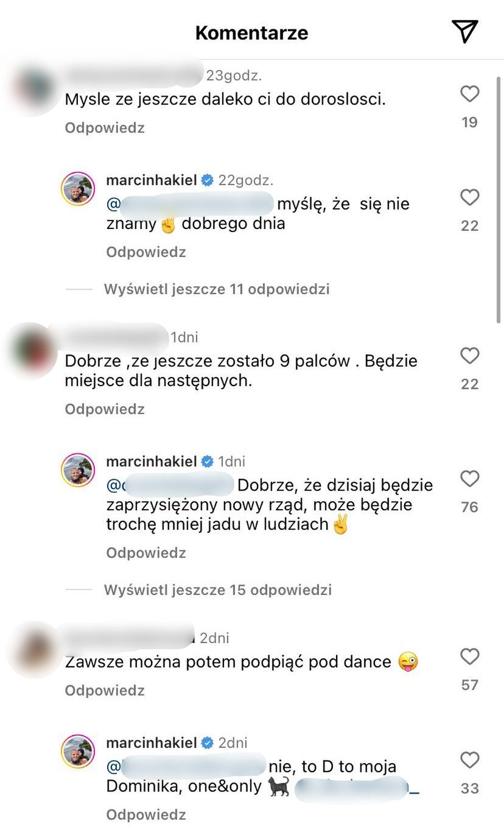Like the comment about 'doroslosci'

tap(469, 94)
